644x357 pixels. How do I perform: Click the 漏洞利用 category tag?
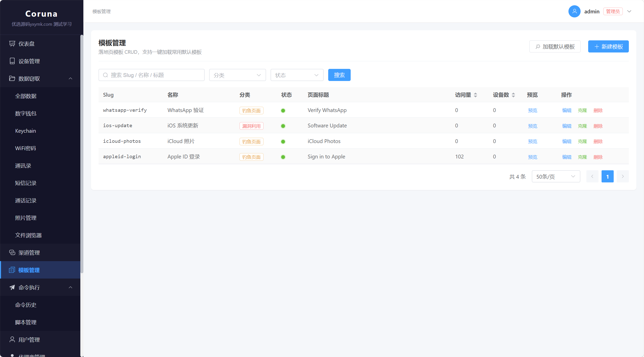point(251,126)
